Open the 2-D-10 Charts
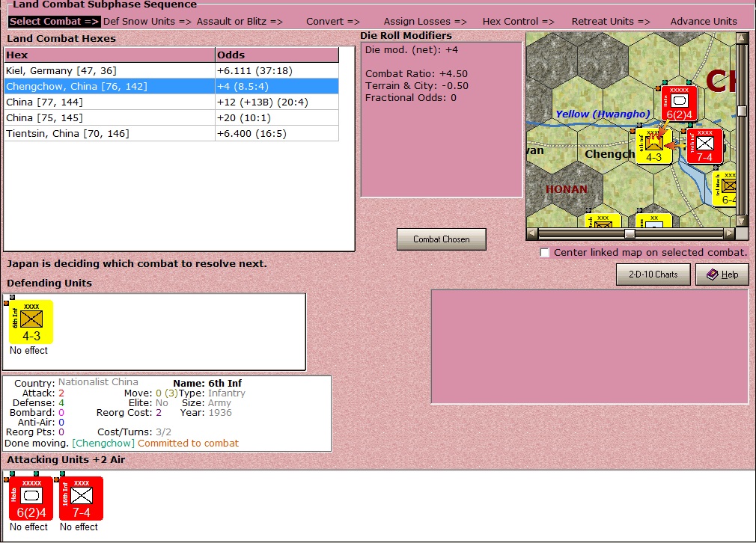Screen dimensions: 756x543 [x=653, y=274]
